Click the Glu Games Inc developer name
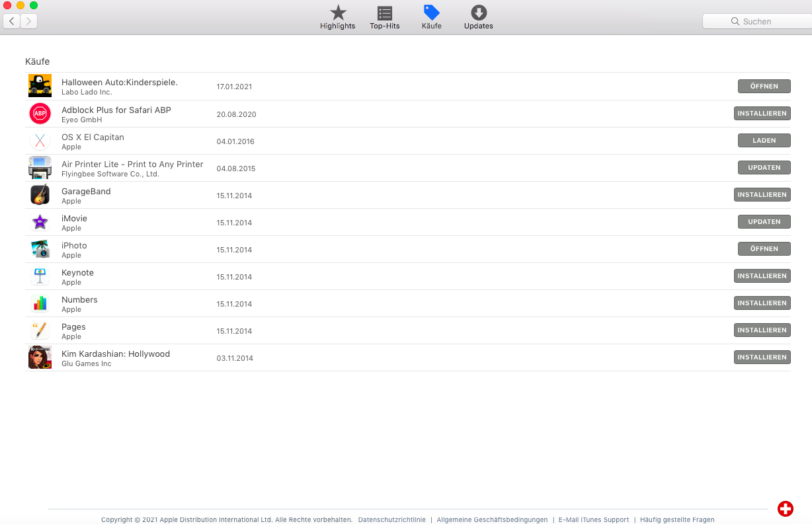The height and width of the screenshot is (524, 812). click(87, 363)
